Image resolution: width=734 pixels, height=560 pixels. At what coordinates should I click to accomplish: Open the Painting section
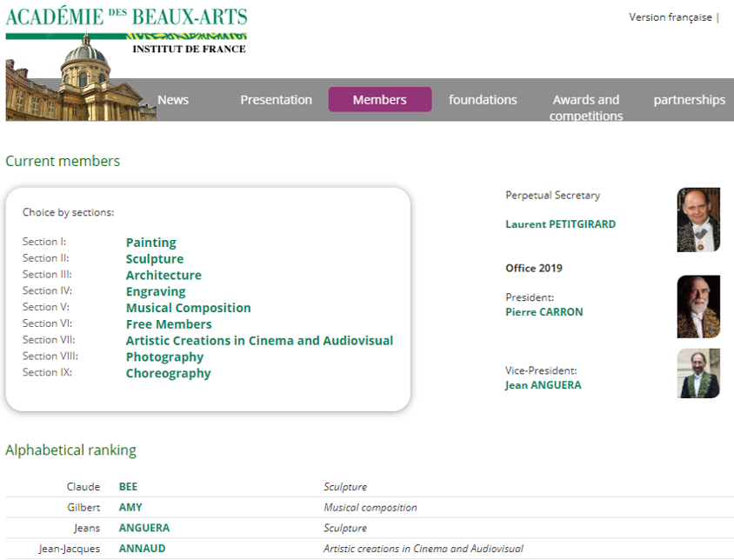tap(151, 243)
